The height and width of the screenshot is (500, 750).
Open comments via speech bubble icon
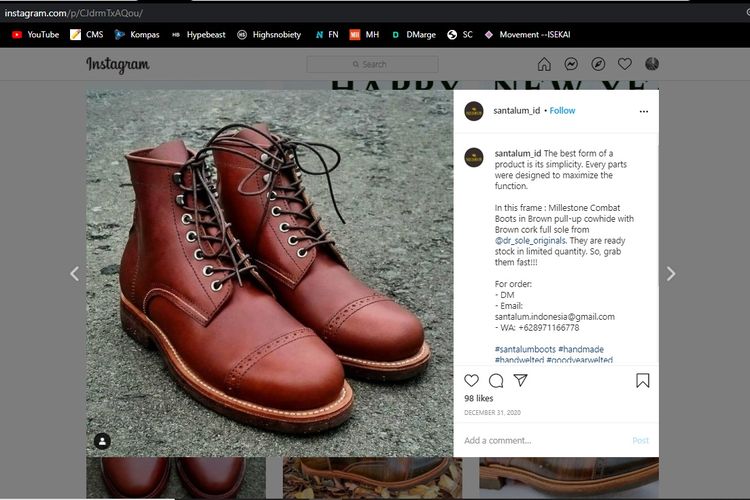(496, 381)
